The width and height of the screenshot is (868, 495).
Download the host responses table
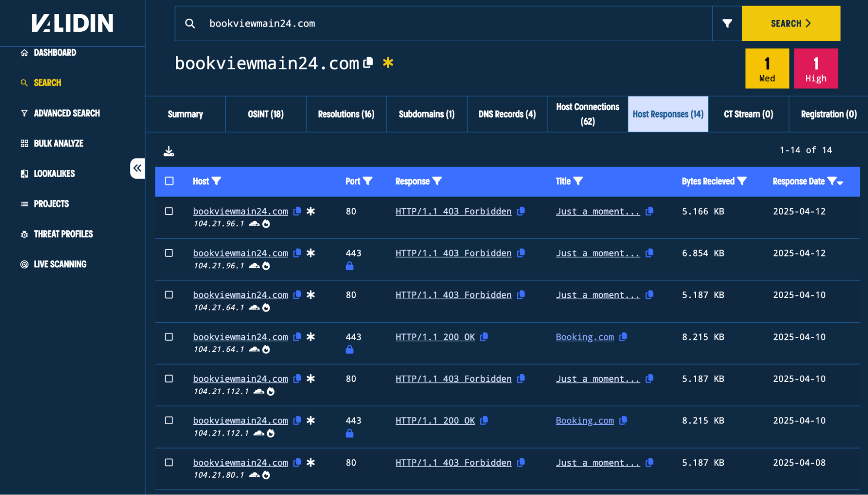click(169, 151)
